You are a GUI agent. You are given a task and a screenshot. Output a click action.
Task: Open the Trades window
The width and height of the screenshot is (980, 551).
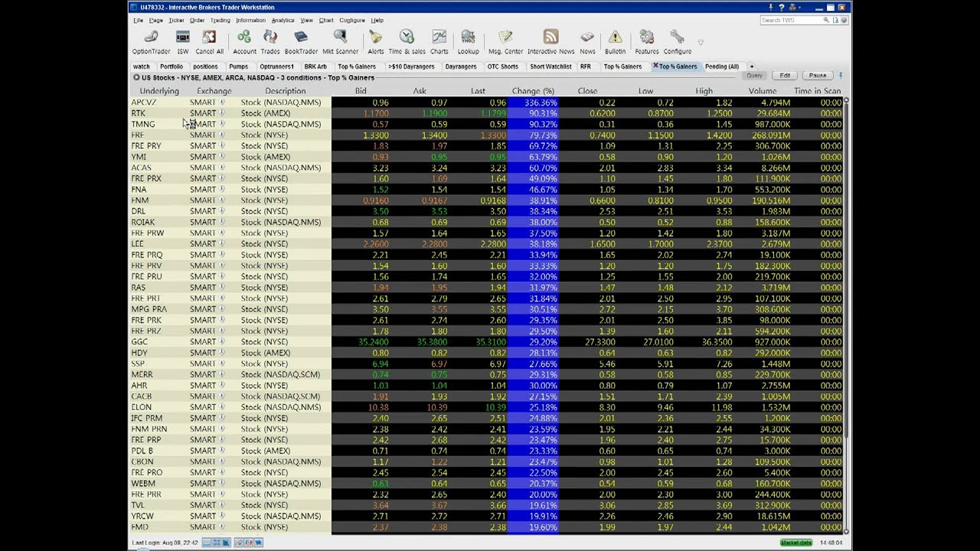pyautogui.click(x=269, y=42)
